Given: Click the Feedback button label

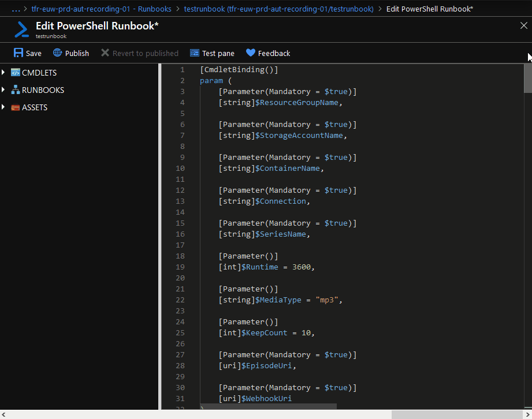Looking at the screenshot, I should click(274, 54).
